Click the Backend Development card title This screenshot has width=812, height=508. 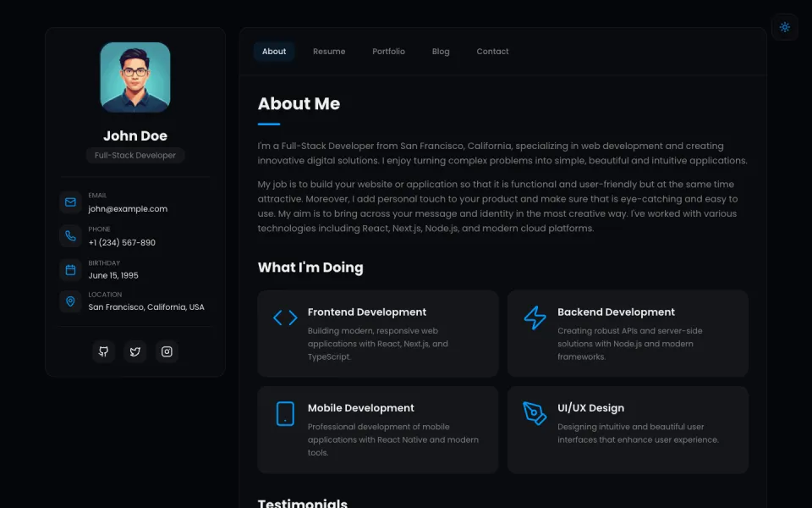click(x=617, y=312)
